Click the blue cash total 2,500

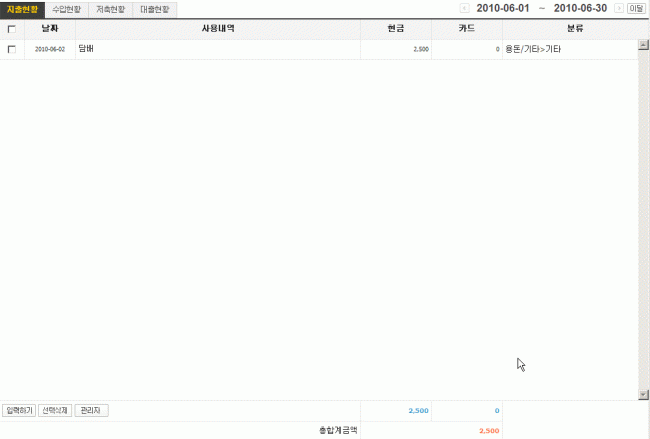[418, 411]
